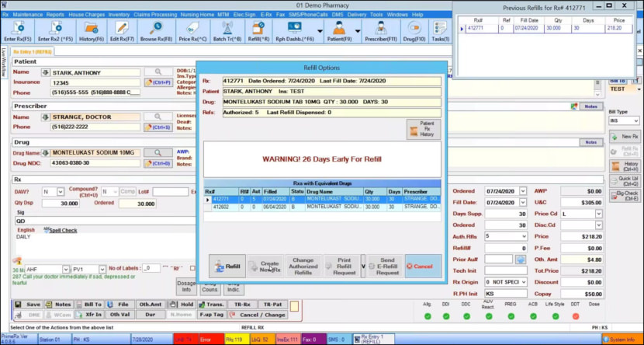Open Maintenance menu
Screen dimensions: 644x345
coord(27,15)
